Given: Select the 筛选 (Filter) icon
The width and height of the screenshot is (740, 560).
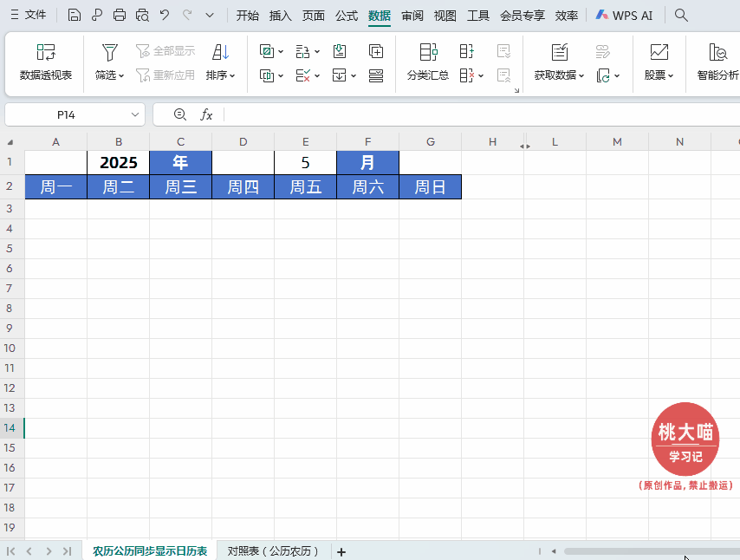Looking at the screenshot, I should pos(107,54).
